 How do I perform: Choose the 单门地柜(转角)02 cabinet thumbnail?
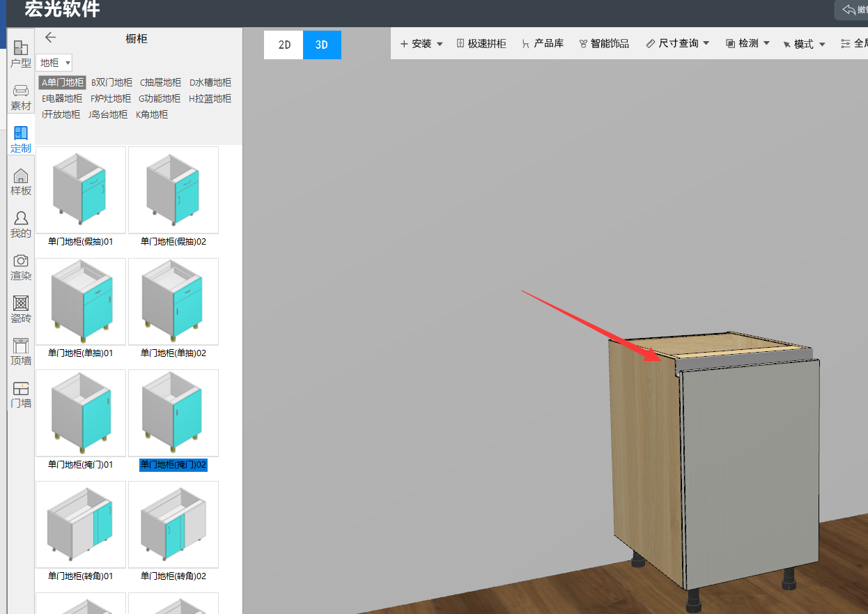[173, 525]
